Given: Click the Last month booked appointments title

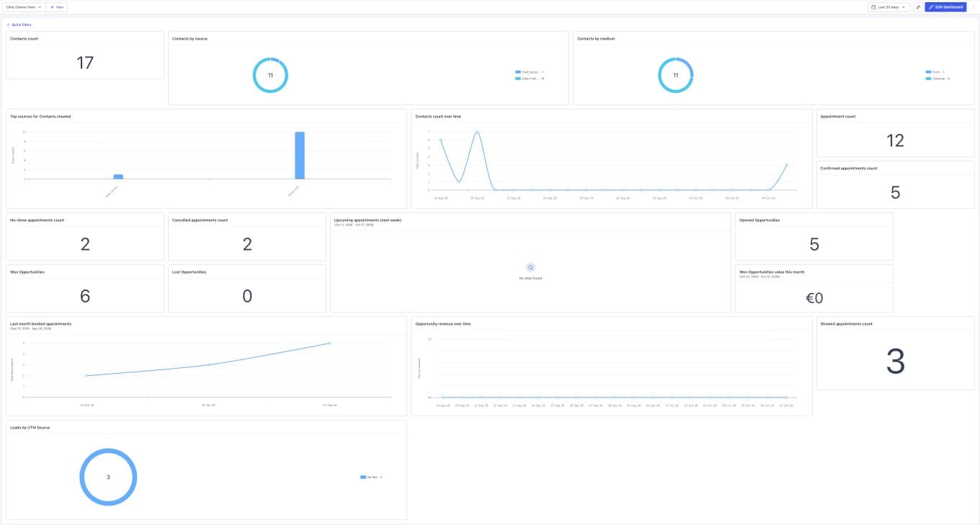Looking at the screenshot, I should [40, 323].
